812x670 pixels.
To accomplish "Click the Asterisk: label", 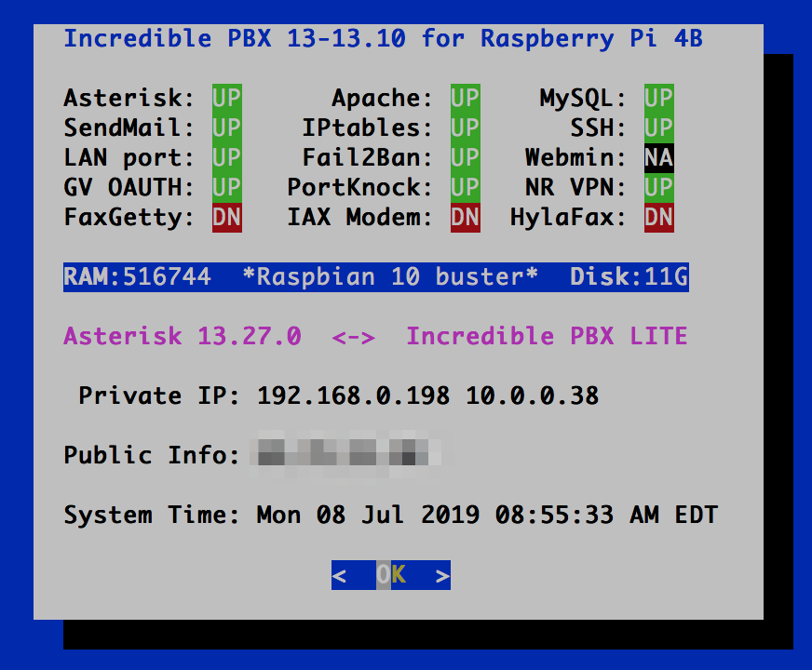I will pos(129,99).
